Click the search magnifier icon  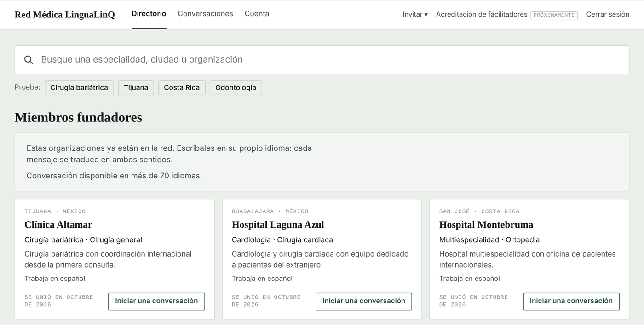click(x=29, y=60)
